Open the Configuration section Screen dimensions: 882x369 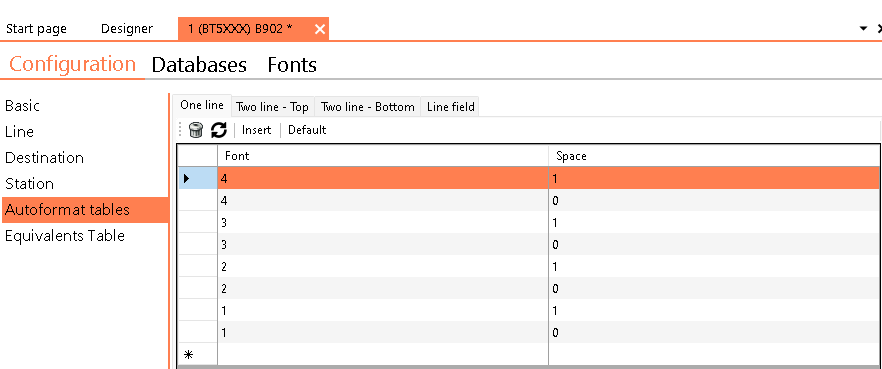pos(73,64)
